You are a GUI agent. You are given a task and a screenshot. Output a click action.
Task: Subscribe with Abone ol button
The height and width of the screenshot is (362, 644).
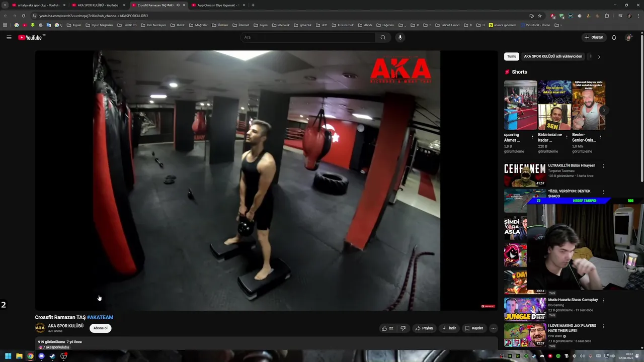tap(100, 328)
